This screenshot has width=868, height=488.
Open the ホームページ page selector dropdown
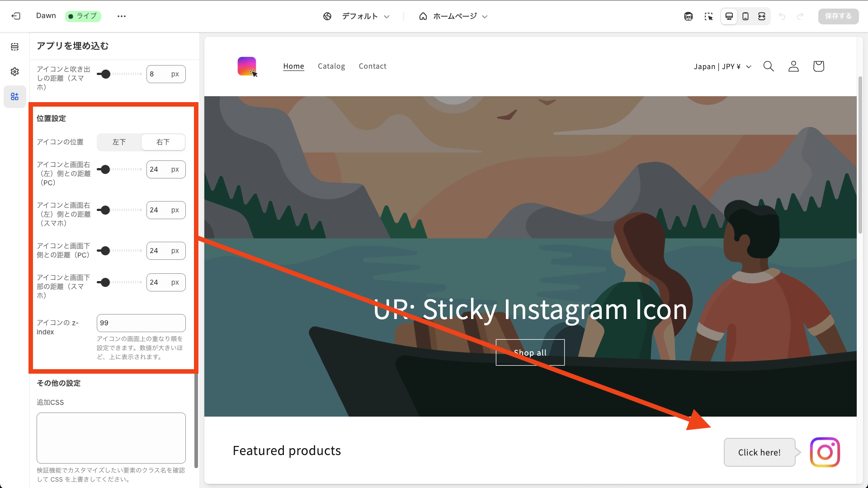coord(453,16)
